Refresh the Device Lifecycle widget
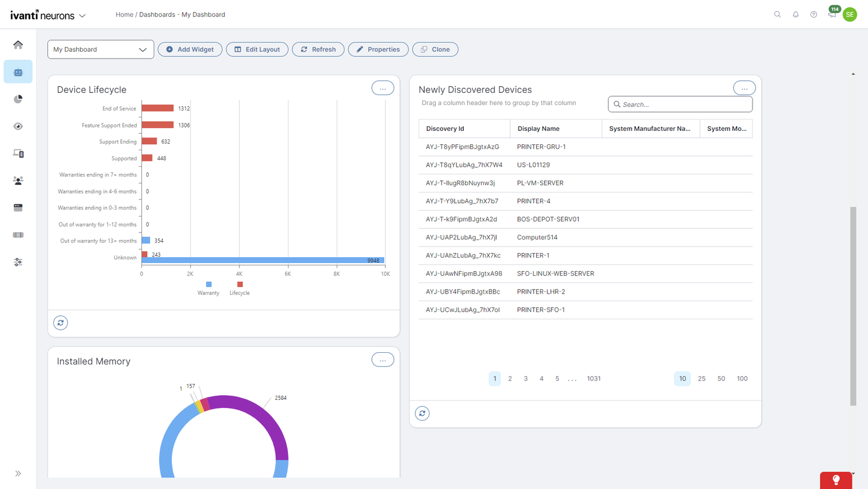Viewport: 868px width, 489px height. click(x=60, y=323)
